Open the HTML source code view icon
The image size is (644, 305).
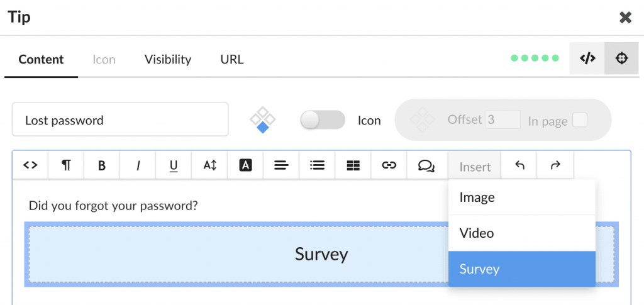(30, 165)
